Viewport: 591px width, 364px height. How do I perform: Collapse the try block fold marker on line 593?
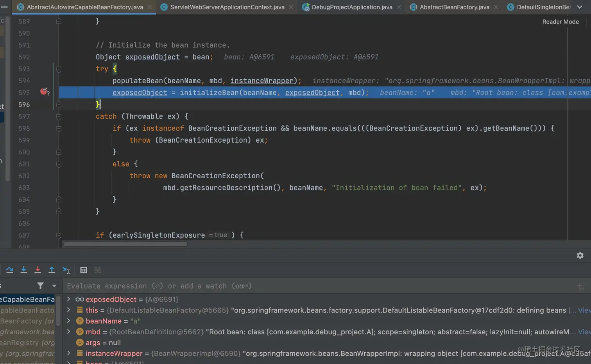pos(59,69)
